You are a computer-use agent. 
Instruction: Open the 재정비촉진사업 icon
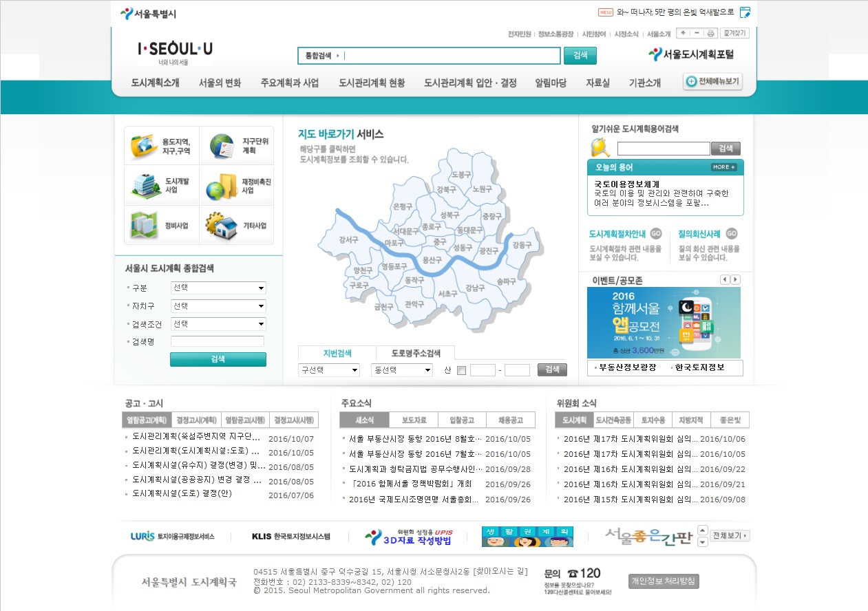point(222,186)
